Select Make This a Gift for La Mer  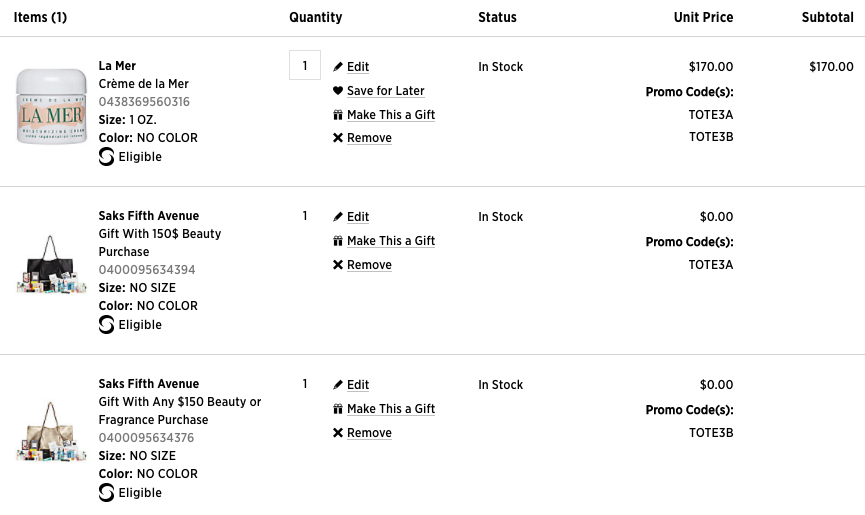[x=391, y=115]
